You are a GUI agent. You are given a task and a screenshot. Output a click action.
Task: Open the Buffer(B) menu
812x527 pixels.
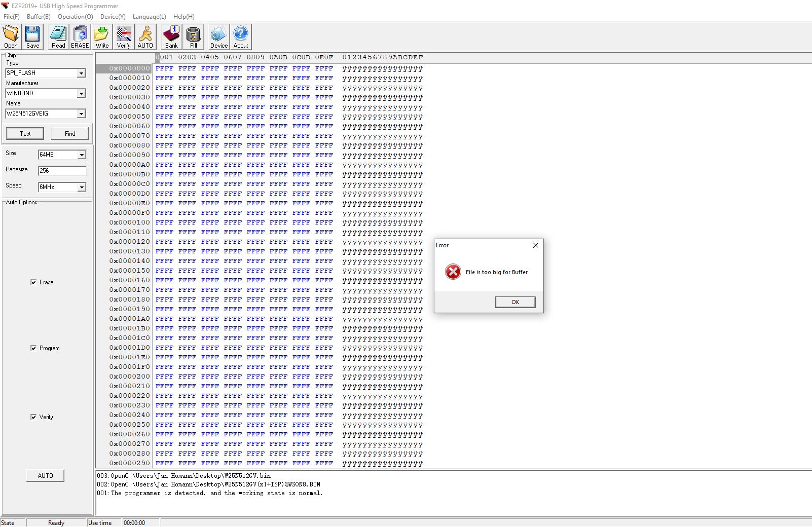(x=39, y=17)
